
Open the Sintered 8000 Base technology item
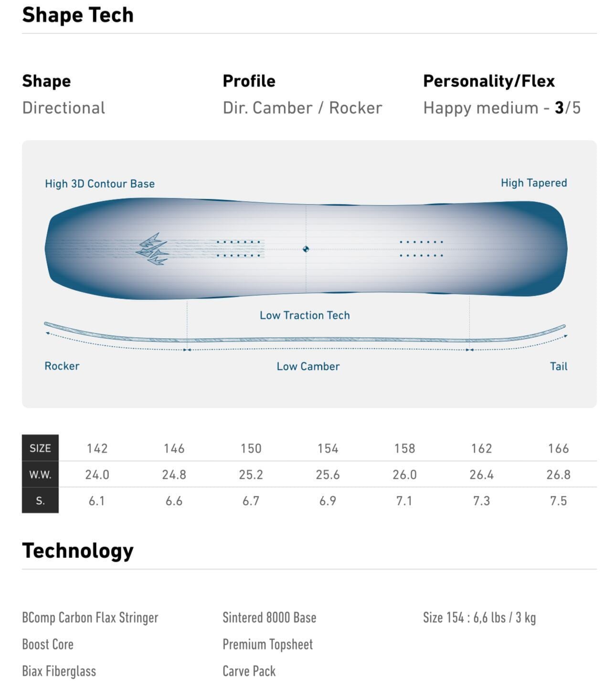point(269,618)
